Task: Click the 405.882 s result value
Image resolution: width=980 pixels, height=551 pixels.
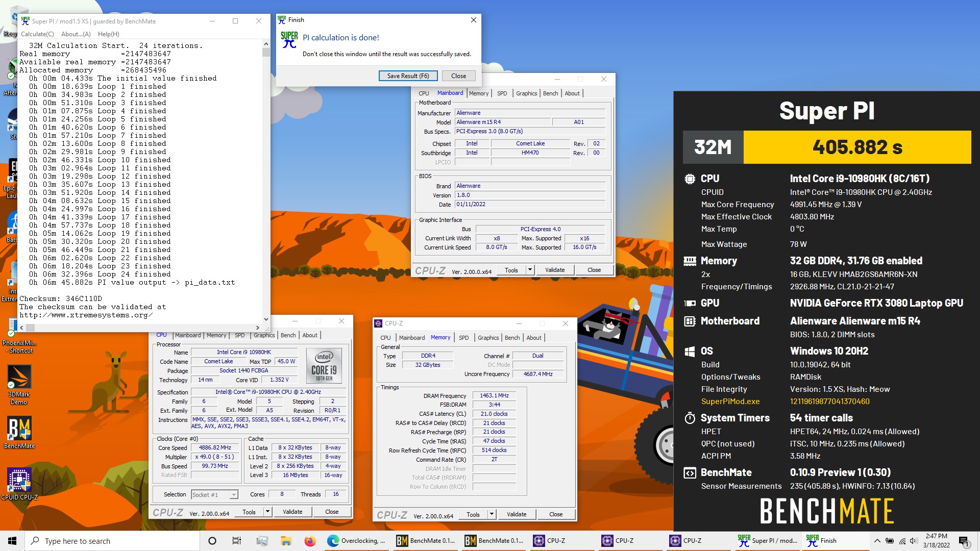Action: [857, 147]
